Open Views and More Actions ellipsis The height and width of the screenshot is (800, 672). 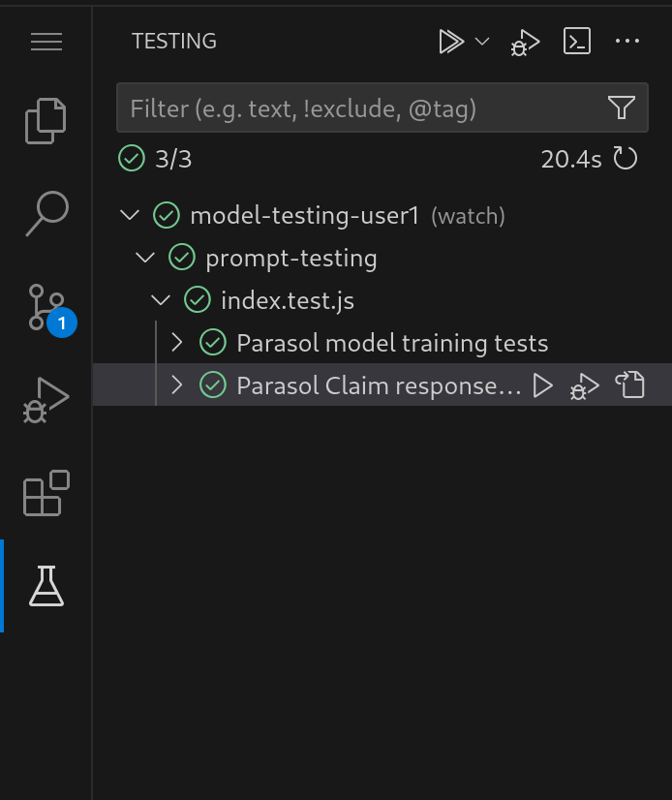click(627, 42)
